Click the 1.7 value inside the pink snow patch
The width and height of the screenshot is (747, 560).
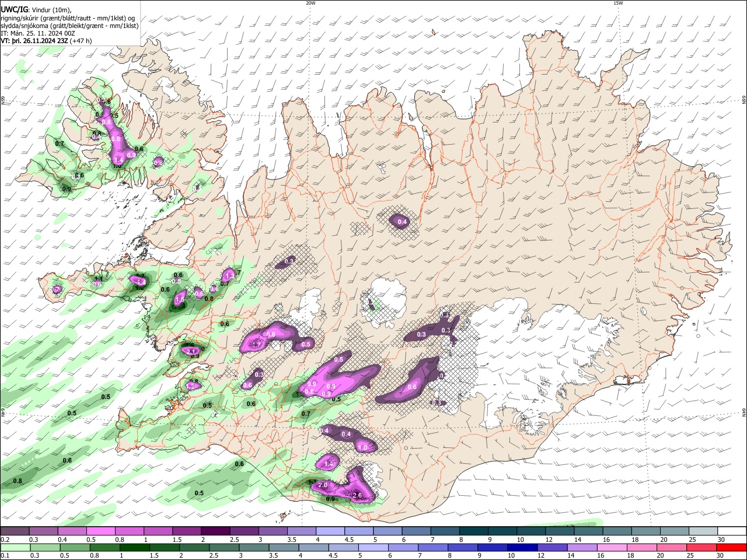pos(256,344)
